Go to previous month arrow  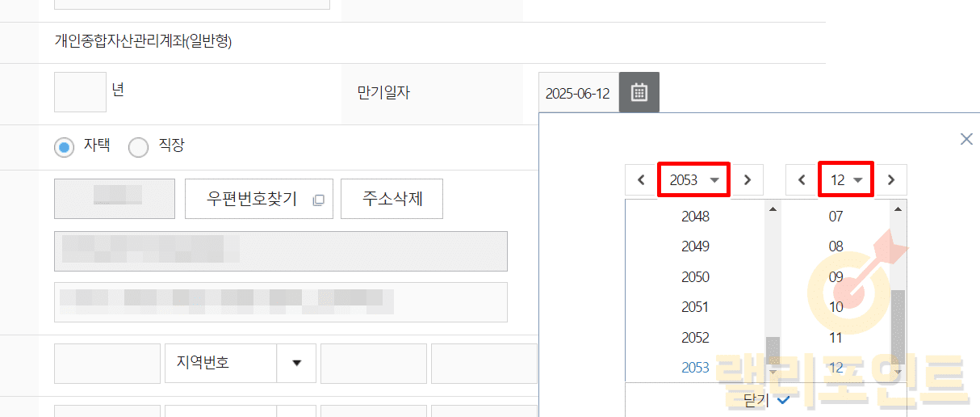pos(802,180)
